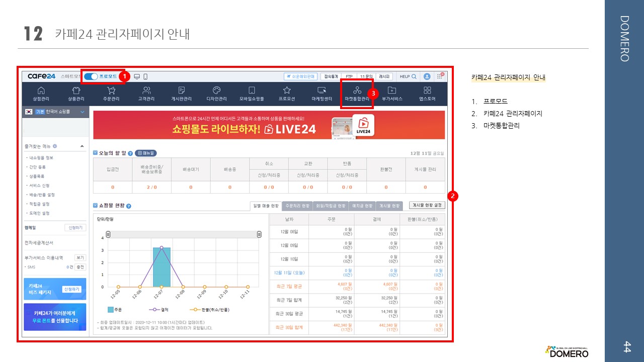
Task: Click the cafe24 logo
Action: point(41,76)
